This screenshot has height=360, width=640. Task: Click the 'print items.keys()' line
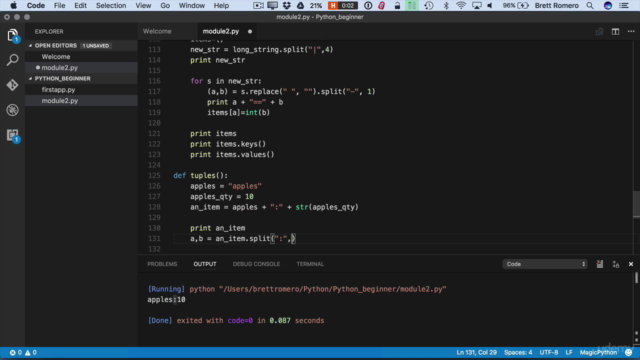click(228, 144)
